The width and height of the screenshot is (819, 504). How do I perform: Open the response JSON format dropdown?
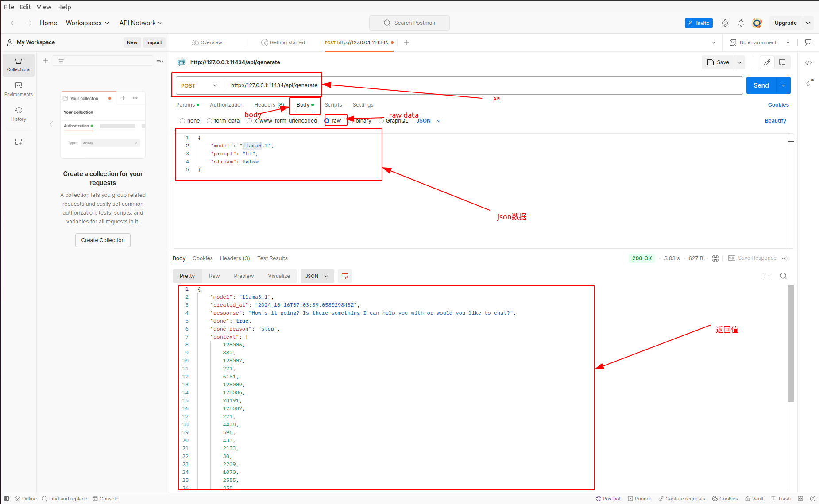[317, 276]
